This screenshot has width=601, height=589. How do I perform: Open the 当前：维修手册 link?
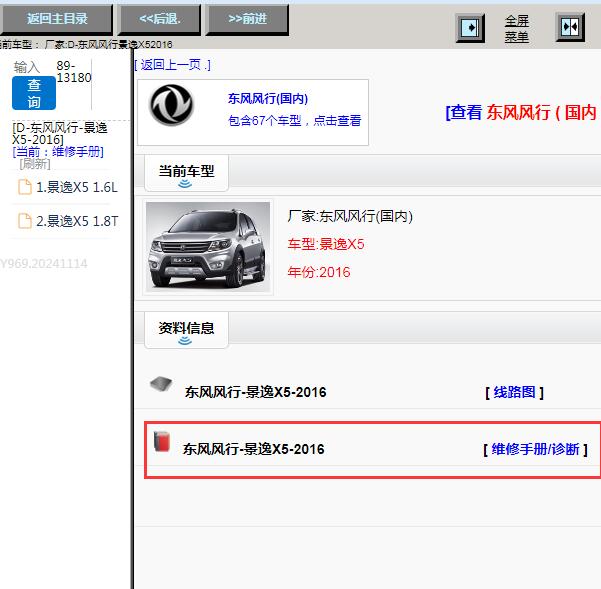click(x=58, y=152)
